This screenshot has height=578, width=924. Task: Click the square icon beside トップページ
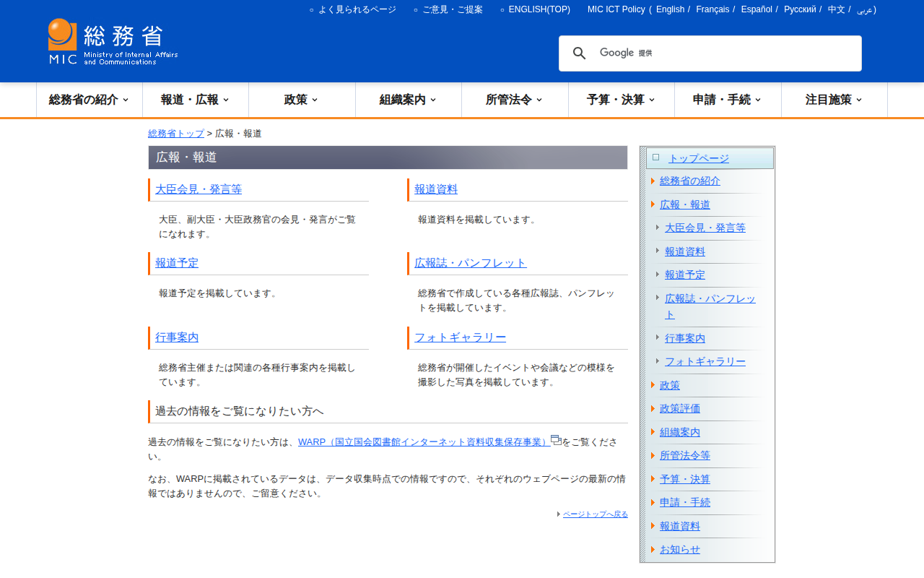(x=655, y=157)
